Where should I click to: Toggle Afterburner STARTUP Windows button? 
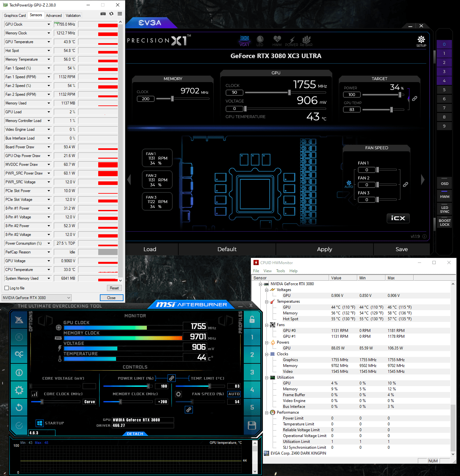coord(40,423)
